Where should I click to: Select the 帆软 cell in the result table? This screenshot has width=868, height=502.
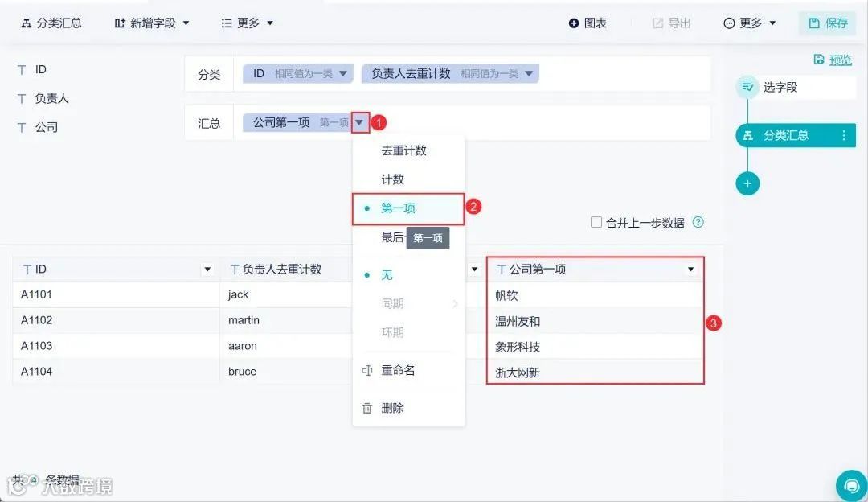[508, 294]
